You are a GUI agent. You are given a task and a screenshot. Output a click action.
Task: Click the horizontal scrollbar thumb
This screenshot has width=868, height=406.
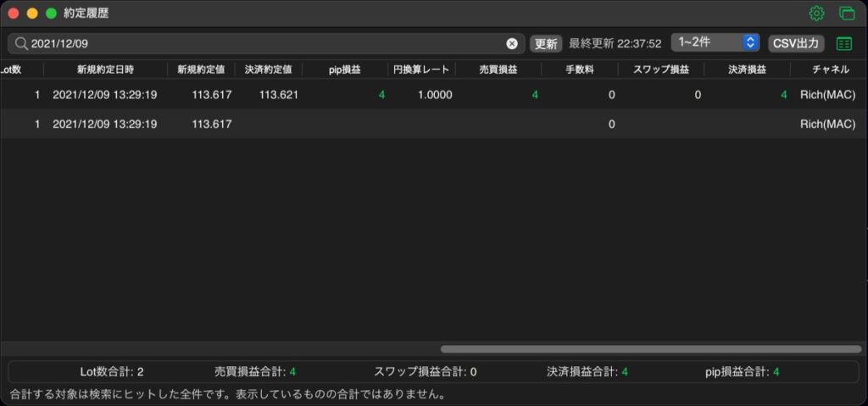point(651,349)
